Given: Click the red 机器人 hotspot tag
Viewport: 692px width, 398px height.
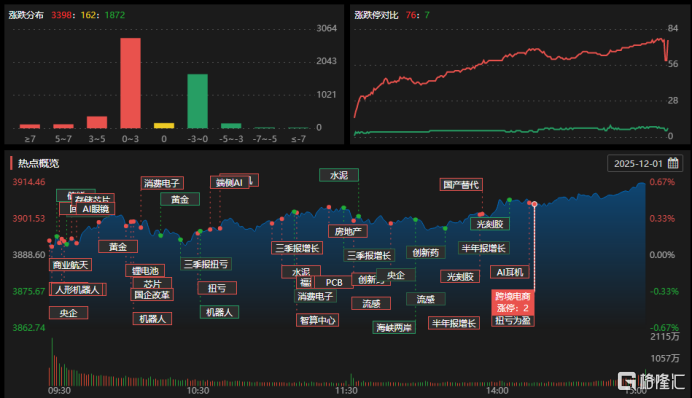Looking at the screenshot, I should pos(152,319).
